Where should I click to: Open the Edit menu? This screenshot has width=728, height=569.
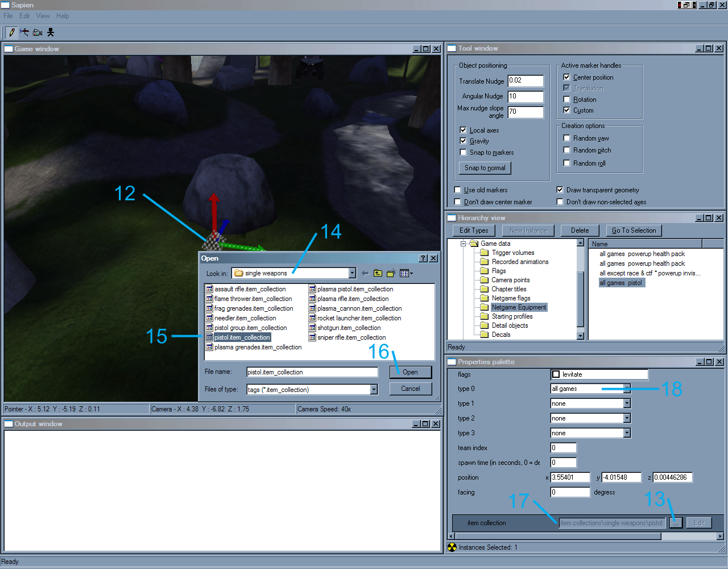click(24, 16)
